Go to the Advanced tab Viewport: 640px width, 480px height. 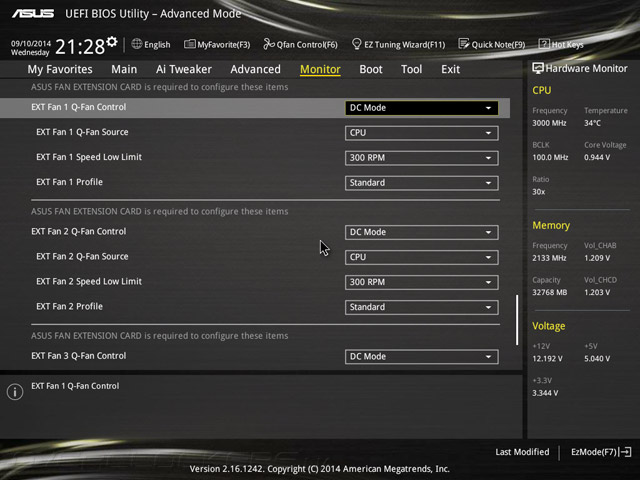click(256, 69)
